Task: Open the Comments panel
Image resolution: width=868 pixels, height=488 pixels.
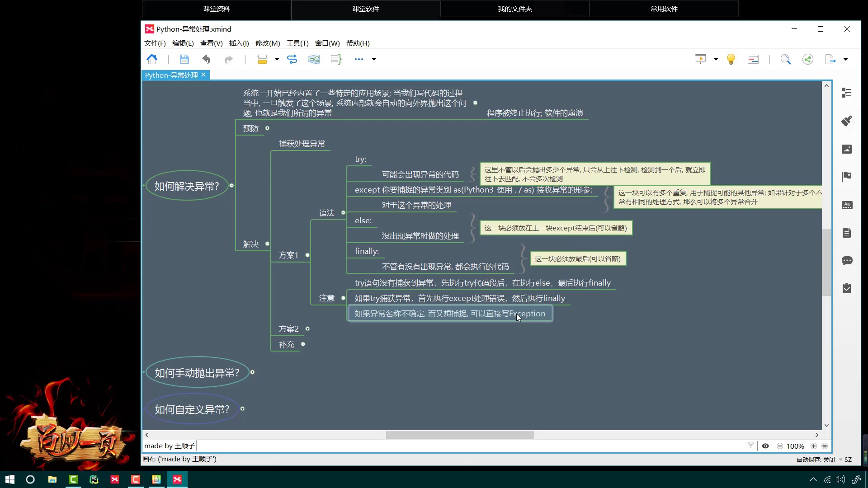Action: tap(847, 261)
